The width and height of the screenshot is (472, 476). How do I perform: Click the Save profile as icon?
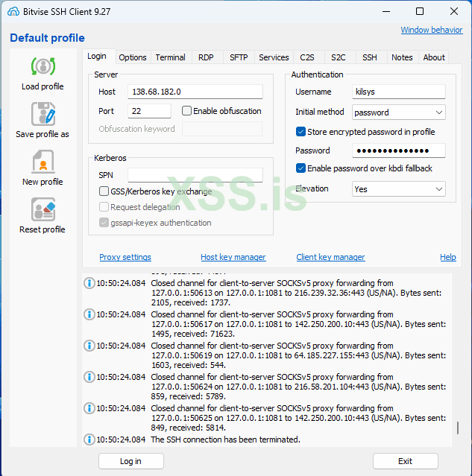[43, 114]
